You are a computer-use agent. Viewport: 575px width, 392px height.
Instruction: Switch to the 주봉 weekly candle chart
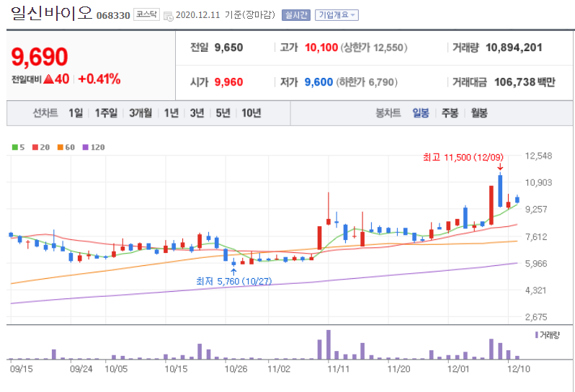point(450,113)
